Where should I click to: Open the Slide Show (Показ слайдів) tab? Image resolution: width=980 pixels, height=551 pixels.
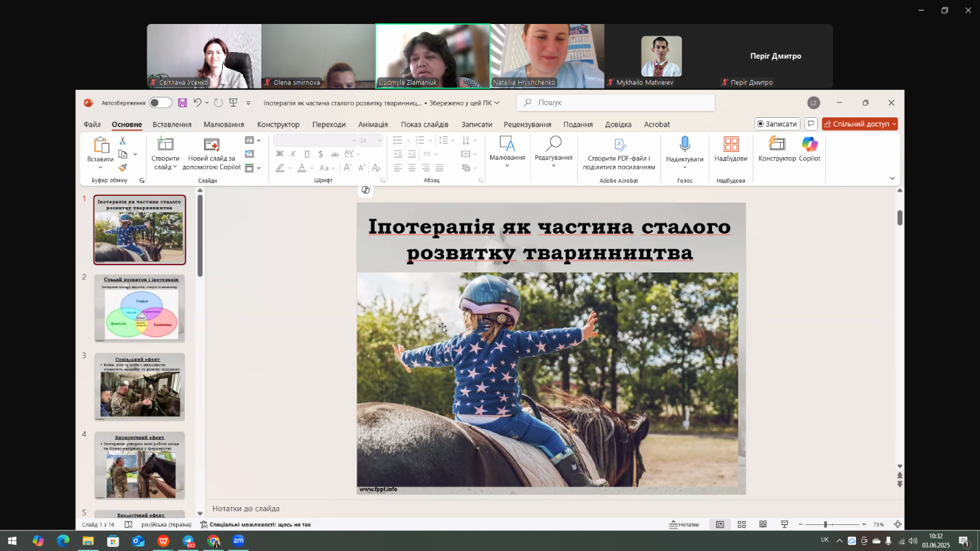pyautogui.click(x=424, y=125)
